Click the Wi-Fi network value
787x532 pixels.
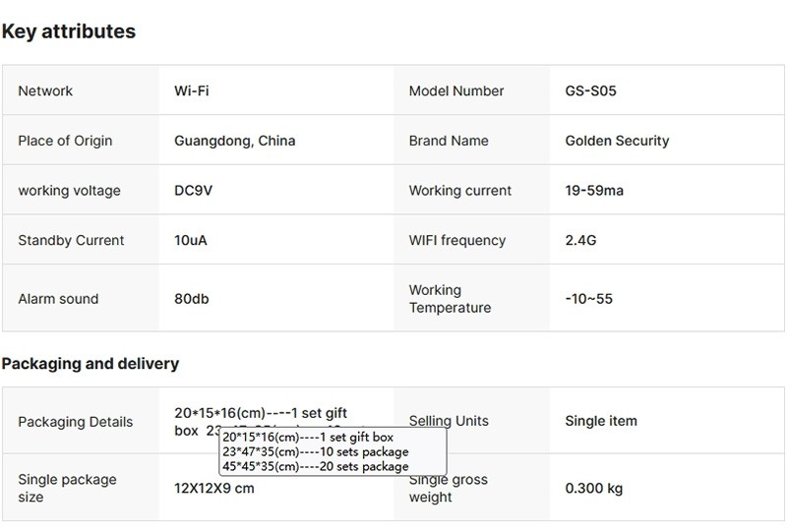click(192, 91)
